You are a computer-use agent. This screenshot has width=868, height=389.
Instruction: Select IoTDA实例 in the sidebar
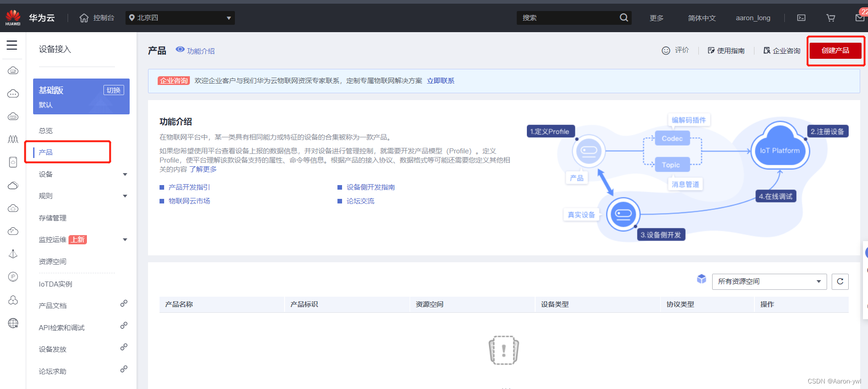(x=55, y=284)
